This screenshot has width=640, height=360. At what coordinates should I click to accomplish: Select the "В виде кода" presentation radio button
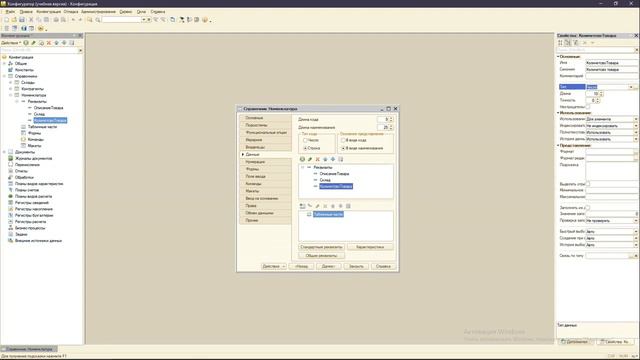[x=343, y=140]
